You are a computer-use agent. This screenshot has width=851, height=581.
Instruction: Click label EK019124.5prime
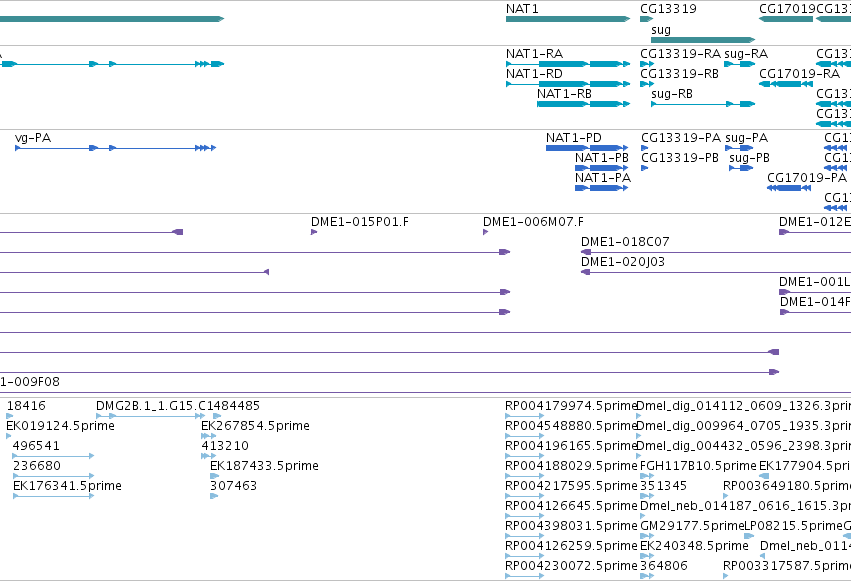60,426
